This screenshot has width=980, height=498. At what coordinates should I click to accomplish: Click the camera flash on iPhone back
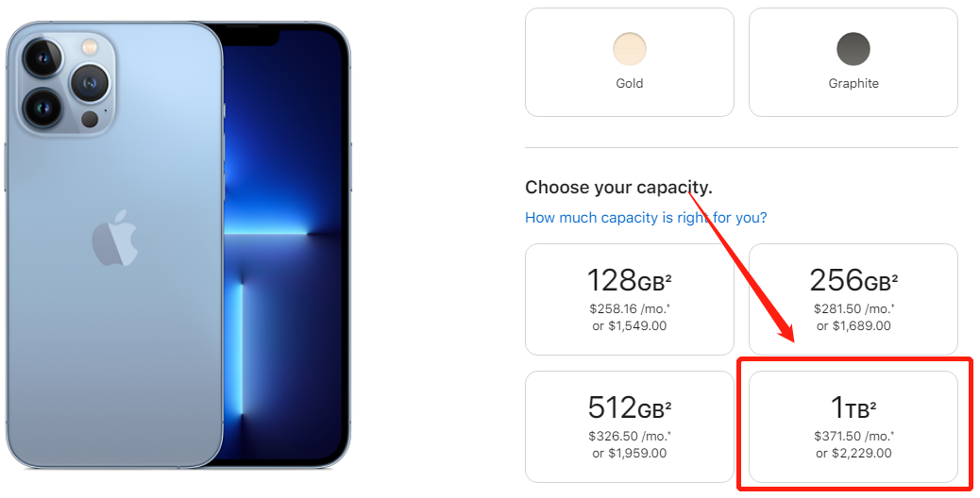pyautogui.click(x=90, y=46)
